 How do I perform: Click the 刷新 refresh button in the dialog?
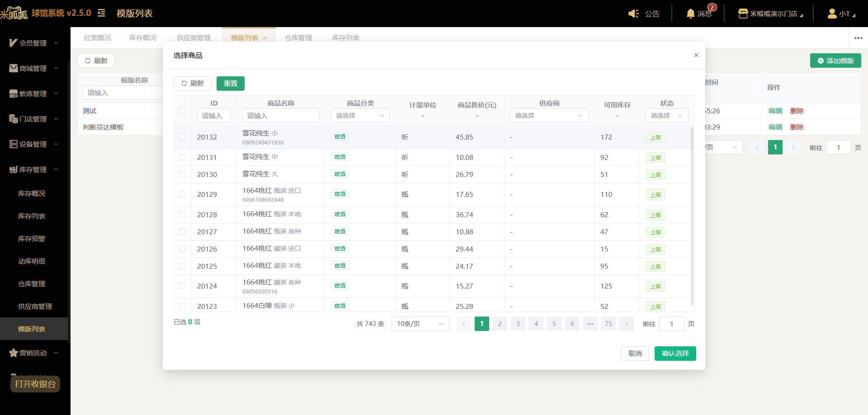tap(192, 84)
